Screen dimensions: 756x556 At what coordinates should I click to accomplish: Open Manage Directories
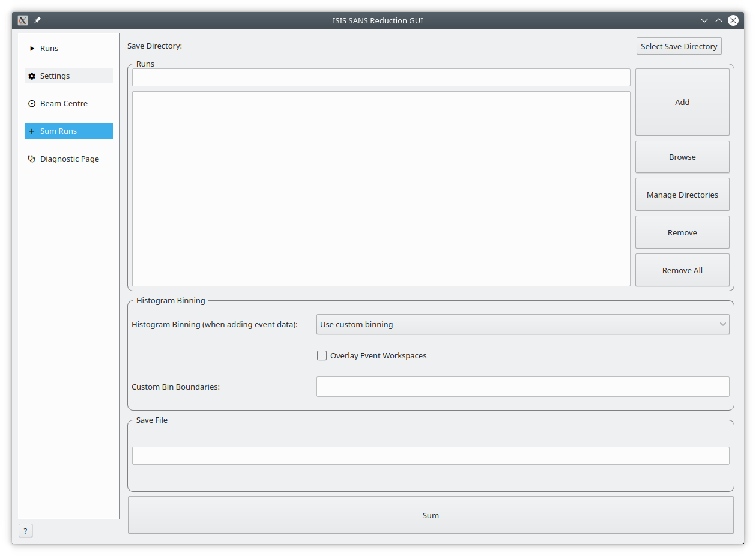[x=682, y=195]
